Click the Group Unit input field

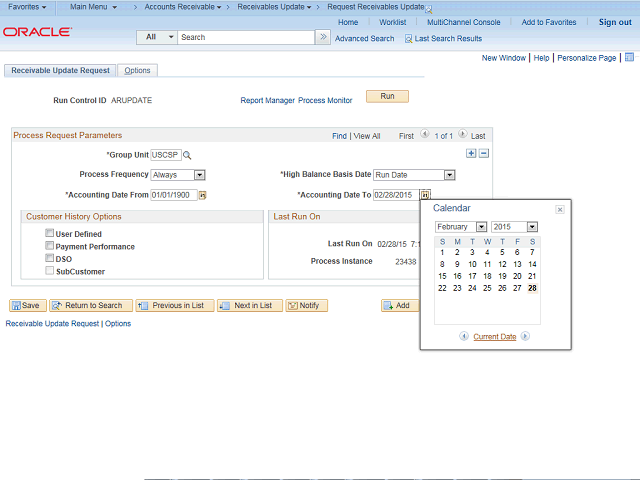166,155
